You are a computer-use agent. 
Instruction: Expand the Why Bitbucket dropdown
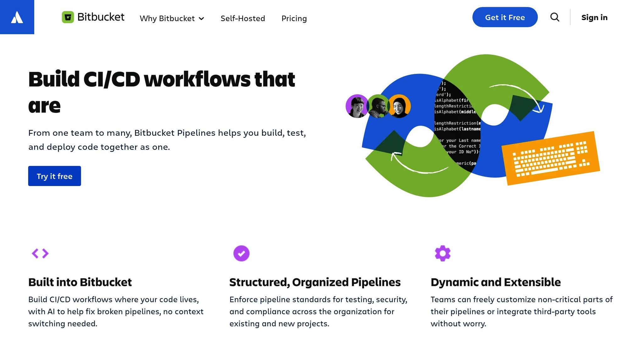pyautogui.click(x=172, y=19)
